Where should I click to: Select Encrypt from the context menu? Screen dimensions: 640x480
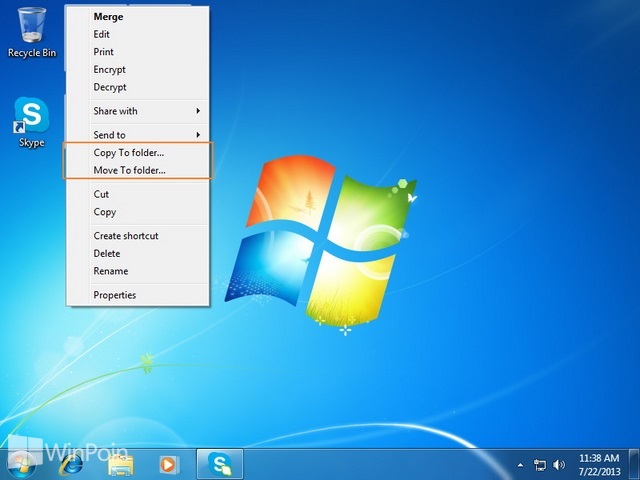138,69
